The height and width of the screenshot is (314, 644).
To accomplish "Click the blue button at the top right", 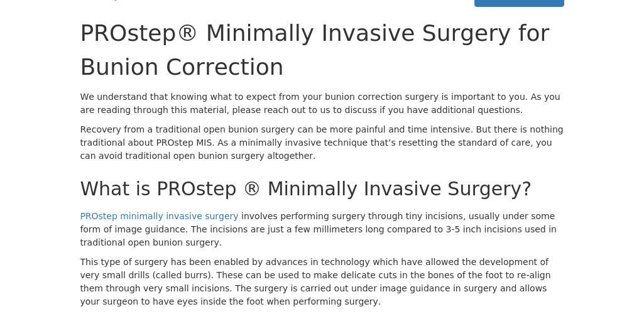I will [519, 3].
